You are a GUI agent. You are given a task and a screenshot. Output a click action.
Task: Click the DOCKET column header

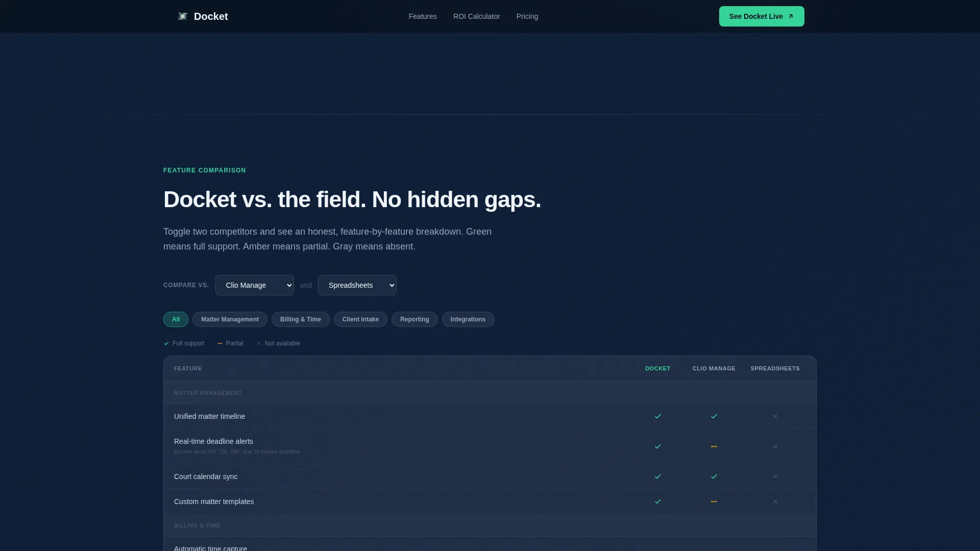click(658, 368)
